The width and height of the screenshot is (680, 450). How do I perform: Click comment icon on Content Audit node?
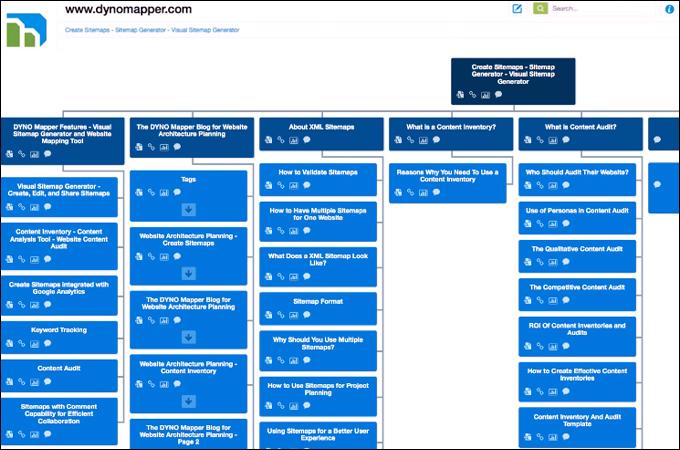[48, 382]
